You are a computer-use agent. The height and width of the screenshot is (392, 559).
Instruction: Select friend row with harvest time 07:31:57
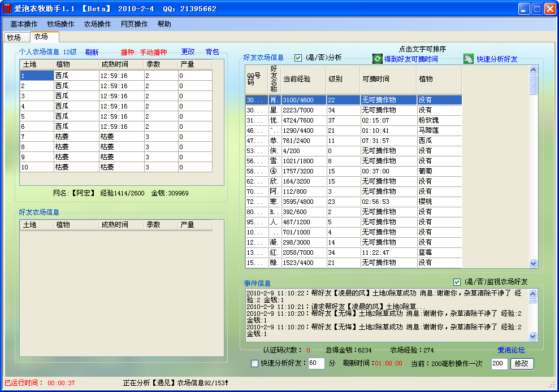tap(354, 141)
